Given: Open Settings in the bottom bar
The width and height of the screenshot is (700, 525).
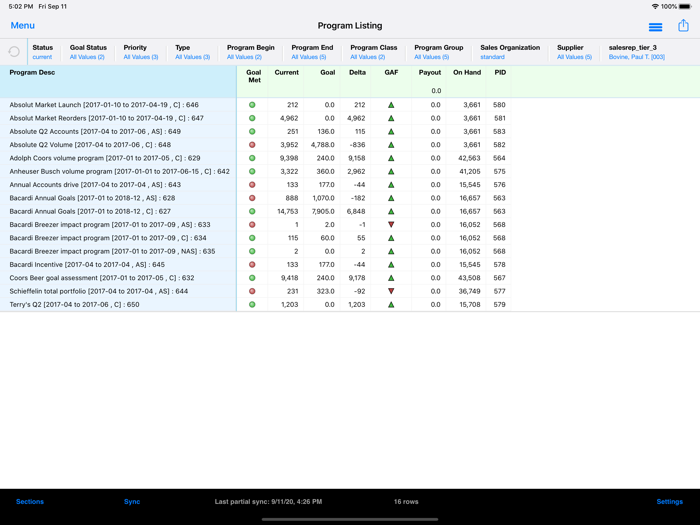Looking at the screenshot, I should pos(670,502).
